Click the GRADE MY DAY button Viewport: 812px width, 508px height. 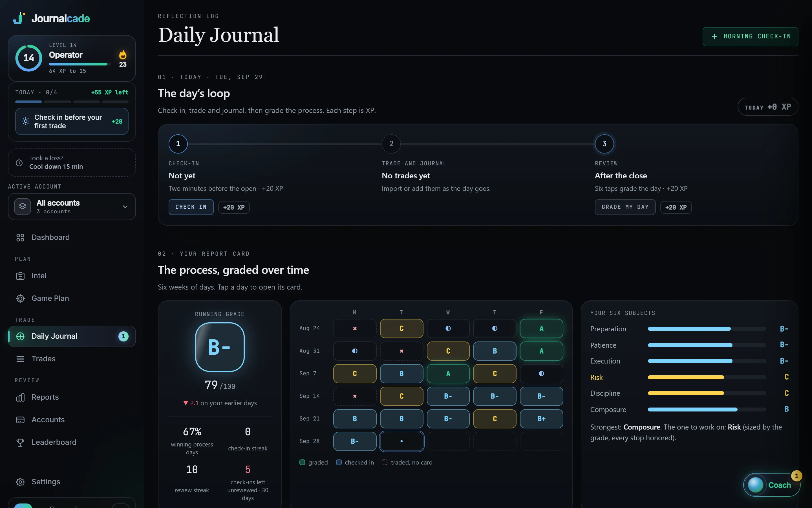point(625,207)
